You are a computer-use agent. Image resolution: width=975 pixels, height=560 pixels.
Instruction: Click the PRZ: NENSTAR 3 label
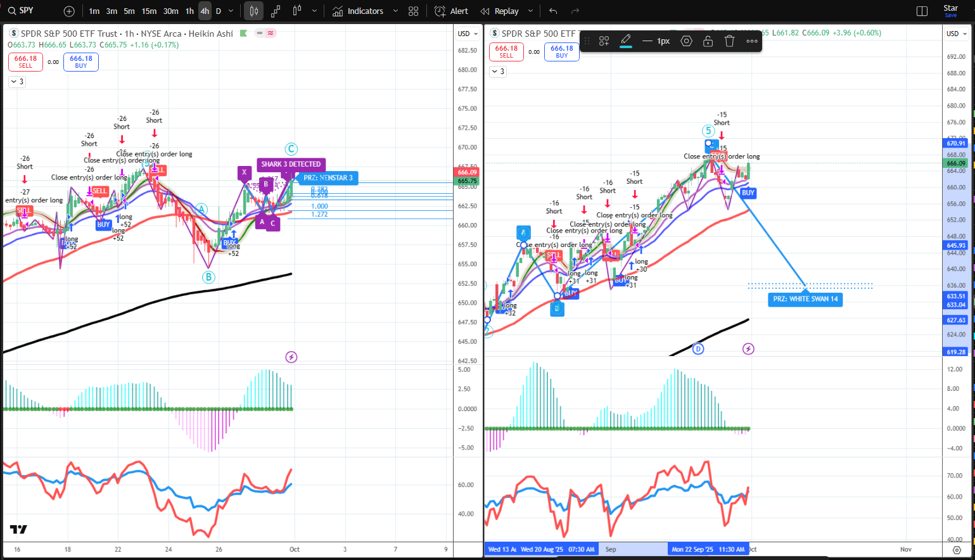tap(328, 178)
